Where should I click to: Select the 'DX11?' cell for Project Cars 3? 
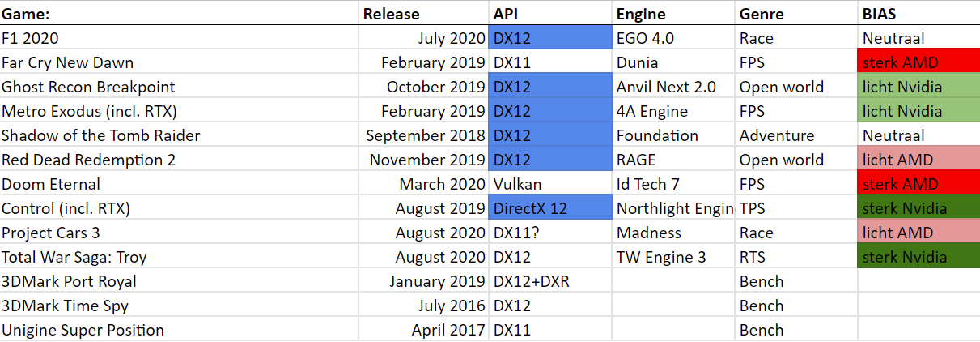[550, 232]
